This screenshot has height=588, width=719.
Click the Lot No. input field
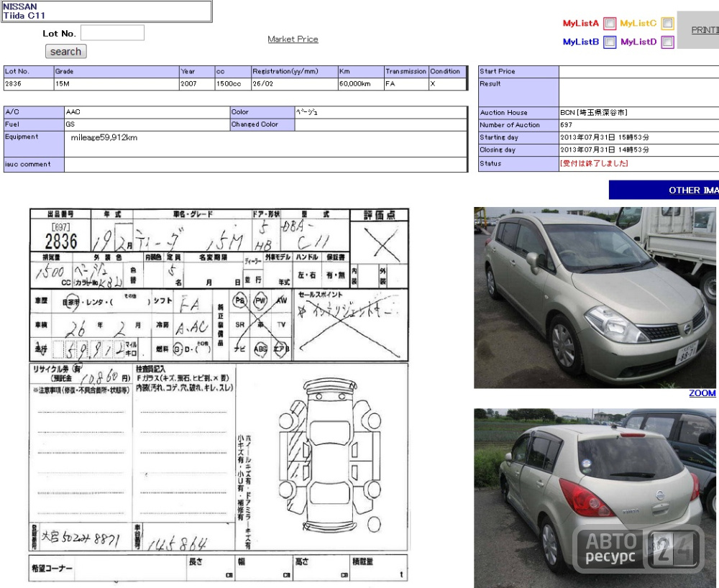pos(112,33)
